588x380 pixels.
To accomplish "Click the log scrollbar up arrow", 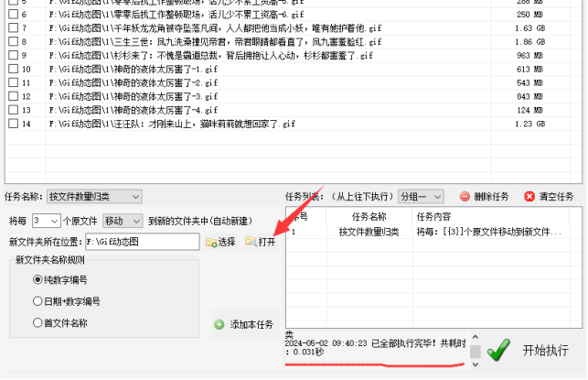I will [x=476, y=337].
